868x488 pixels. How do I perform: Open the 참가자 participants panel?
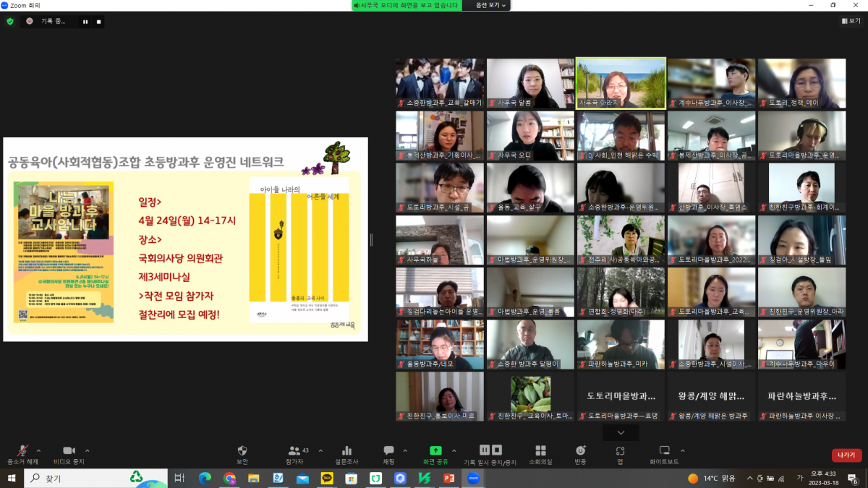point(294,450)
